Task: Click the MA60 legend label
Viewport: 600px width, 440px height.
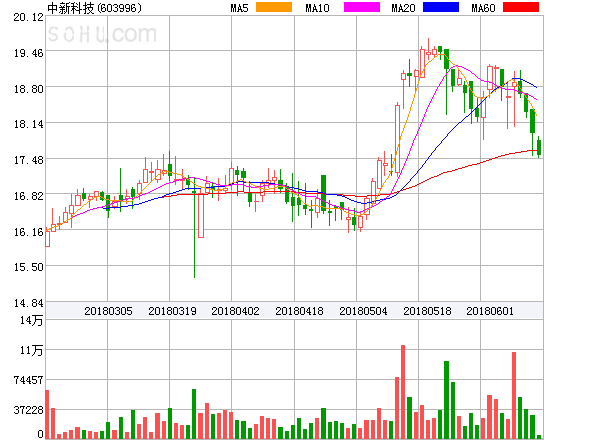Action: click(483, 8)
